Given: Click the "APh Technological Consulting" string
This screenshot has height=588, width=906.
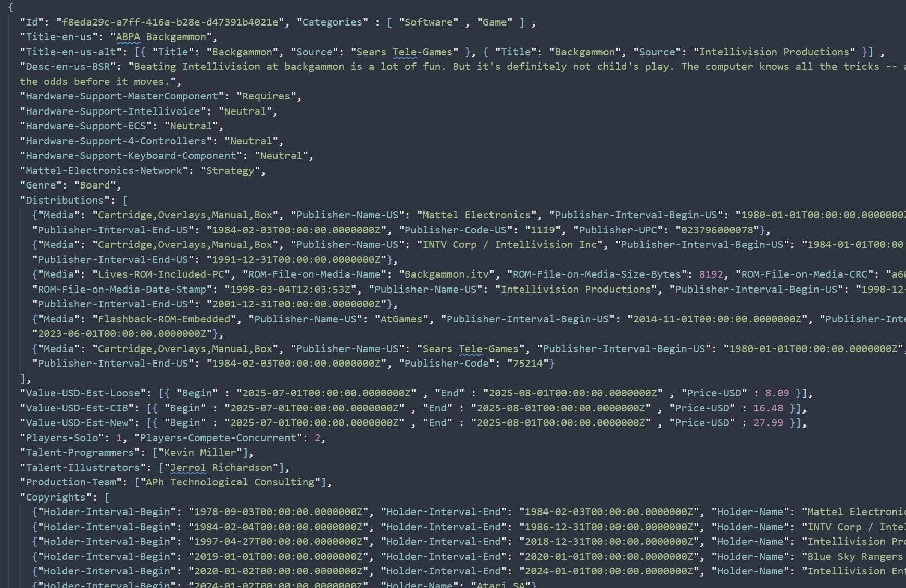Looking at the screenshot, I should (x=230, y=482).
